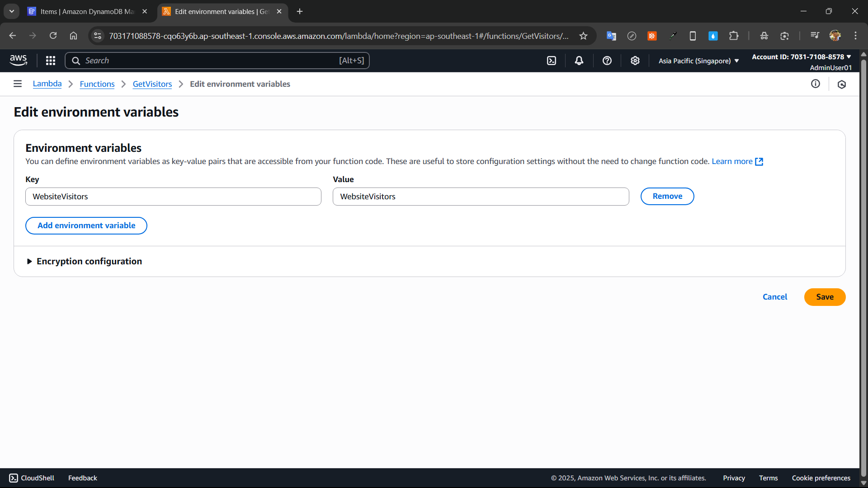Open the GetVisitors breadcrumb link

[152, 84]
